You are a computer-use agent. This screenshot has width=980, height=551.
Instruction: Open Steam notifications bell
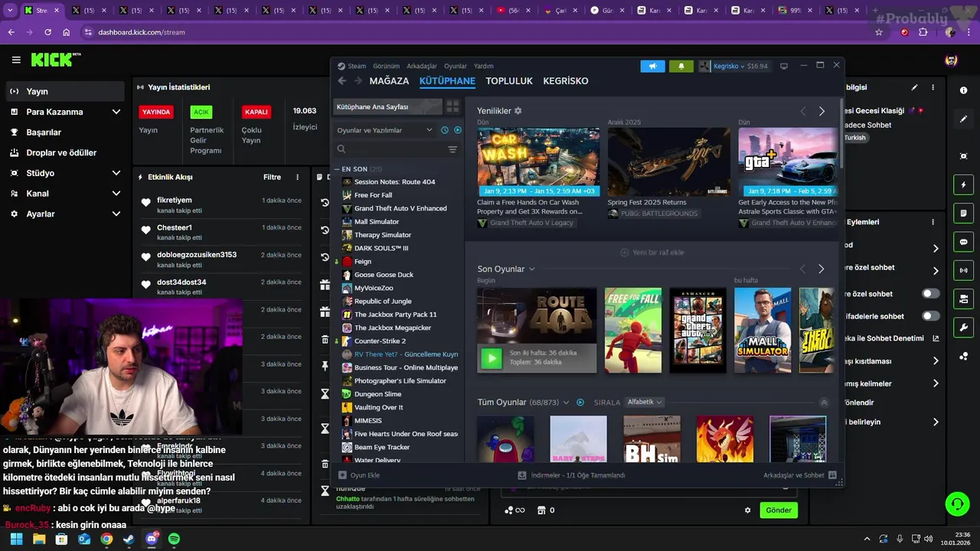(x=681, y=67)
